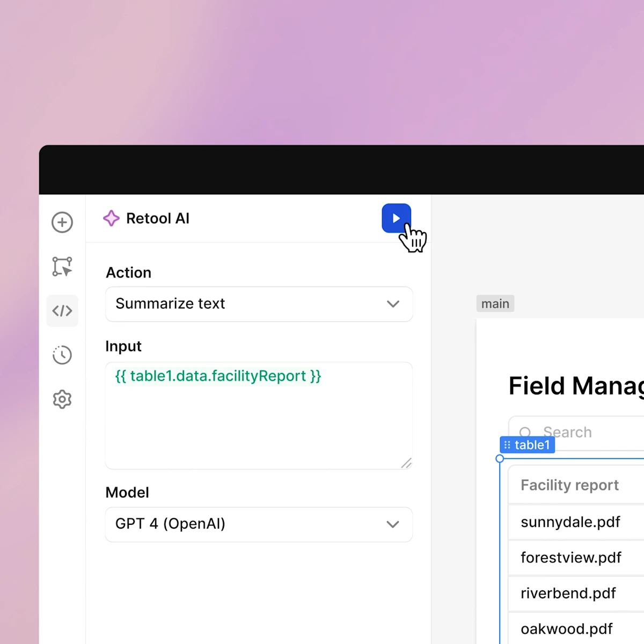This screenshot has height=644, width=644.
Task: Click the Retool AI sparkle icon
Action: click(x=111, y=218)
